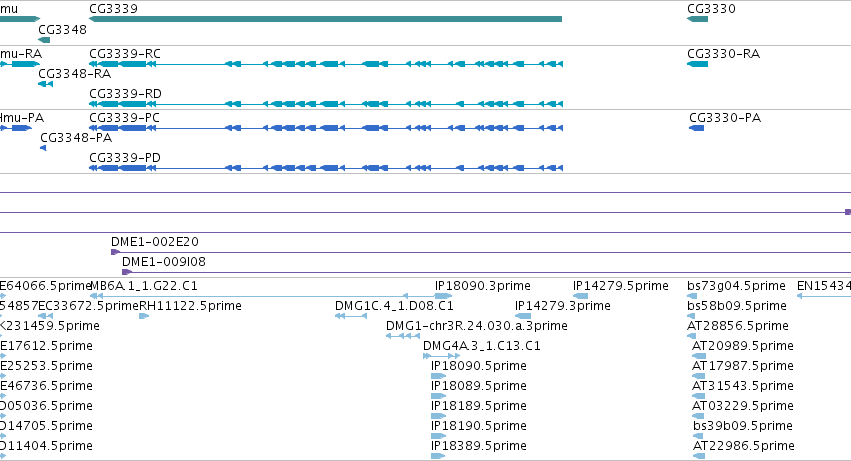Click the IP18090.3prime EST label

click(x=482, y=286)
